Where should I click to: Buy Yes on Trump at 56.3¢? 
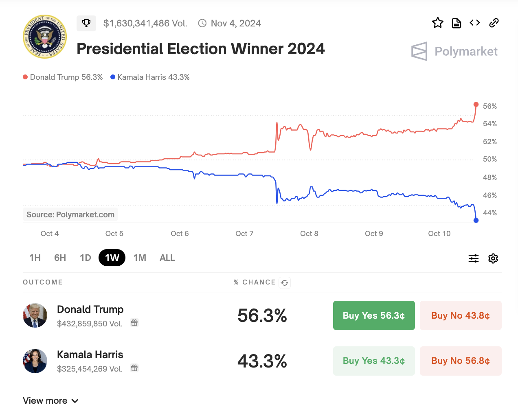point(374,315)
